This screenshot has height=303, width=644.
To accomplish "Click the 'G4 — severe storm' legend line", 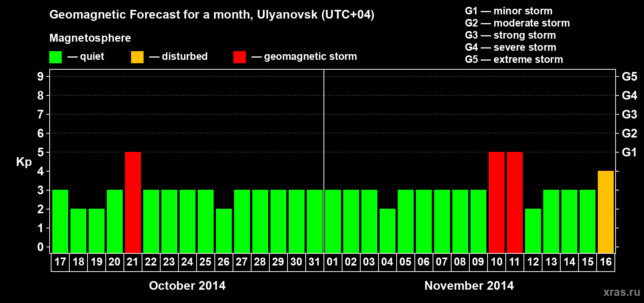I will pos(510,47).
